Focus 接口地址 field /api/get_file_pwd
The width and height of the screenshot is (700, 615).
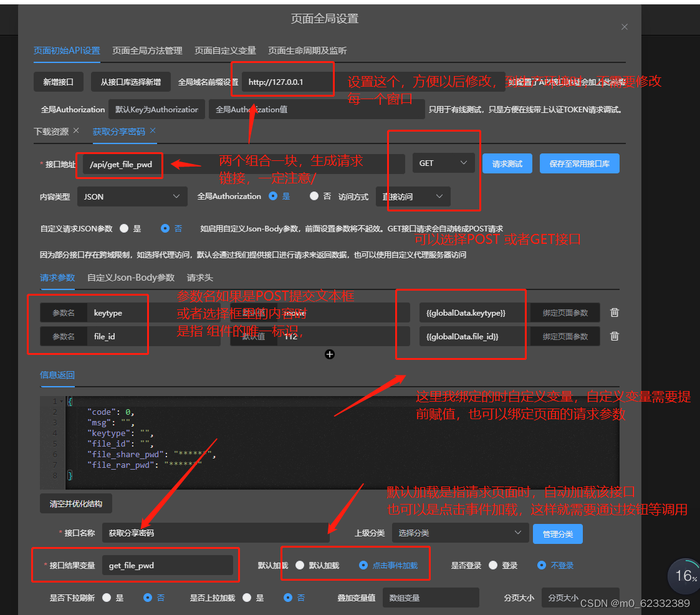point(244,165)
